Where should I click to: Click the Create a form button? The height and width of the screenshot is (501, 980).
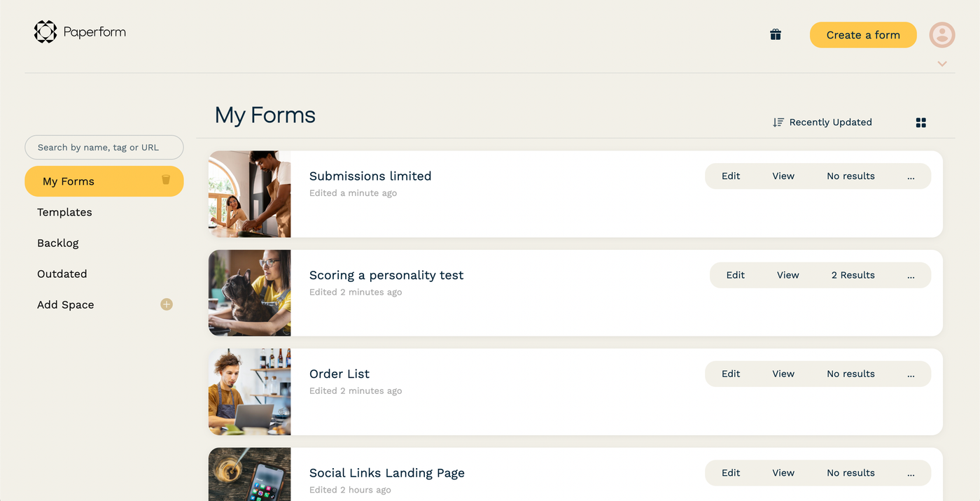862,34
